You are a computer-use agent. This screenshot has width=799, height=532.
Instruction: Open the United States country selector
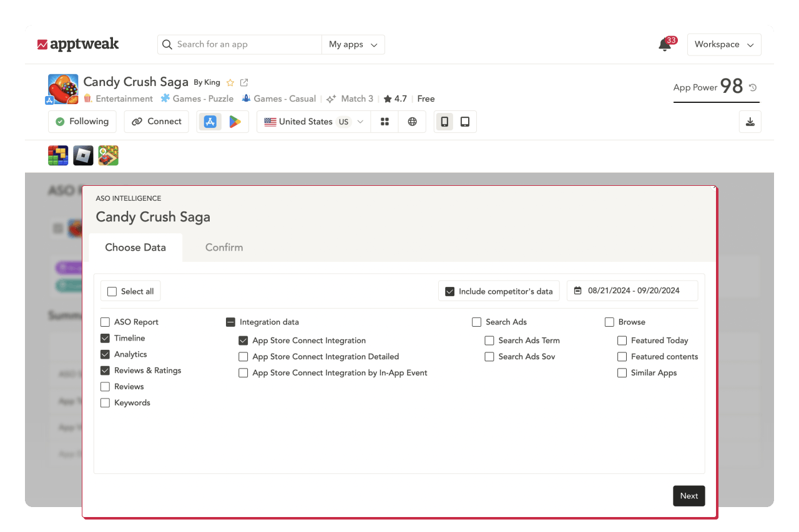313,122
